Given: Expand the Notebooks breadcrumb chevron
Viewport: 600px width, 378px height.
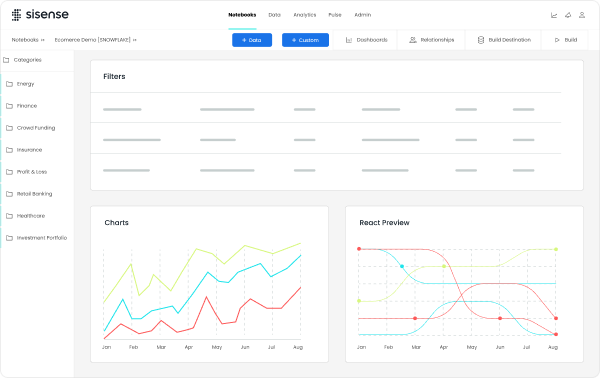Looking at the screenshot, I should [x=42, y=40].
